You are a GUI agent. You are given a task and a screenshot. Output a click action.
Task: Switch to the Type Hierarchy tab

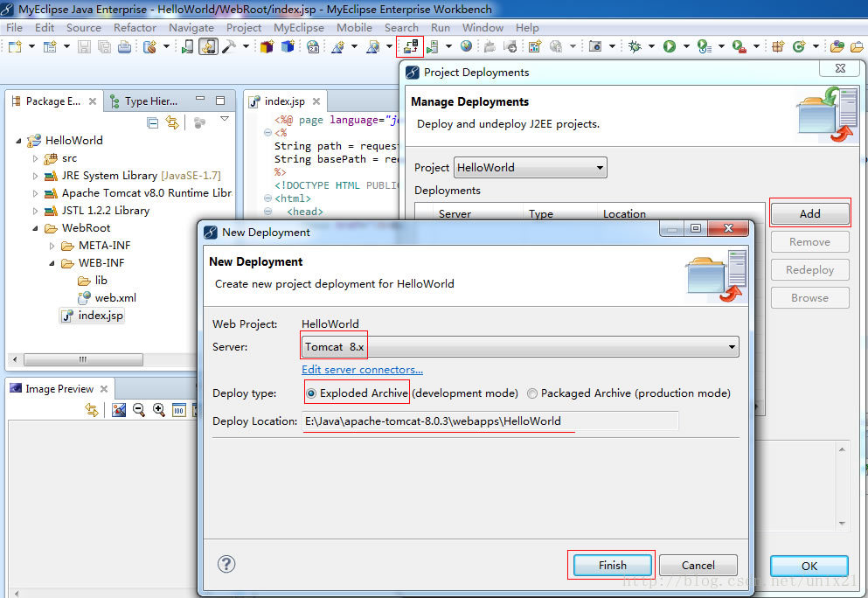[x=143, y=101]
